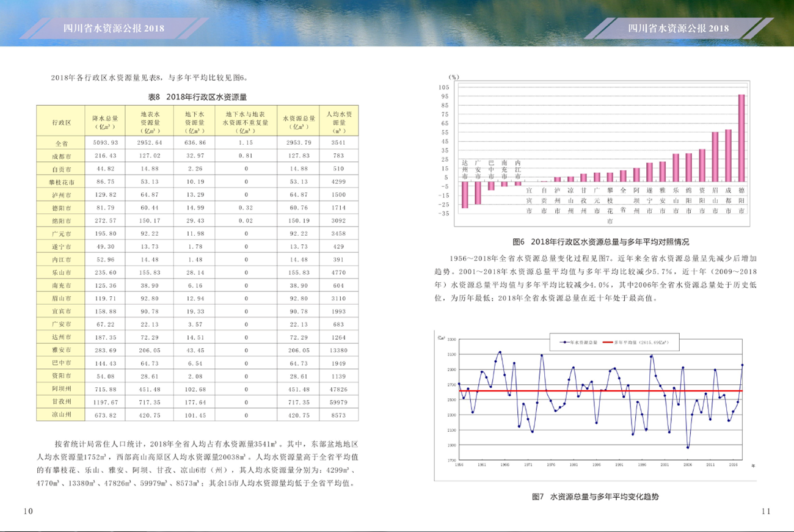Click the "乐山市" row label in the table
Screen dimensions: 794x532
[x=61, y=272]
